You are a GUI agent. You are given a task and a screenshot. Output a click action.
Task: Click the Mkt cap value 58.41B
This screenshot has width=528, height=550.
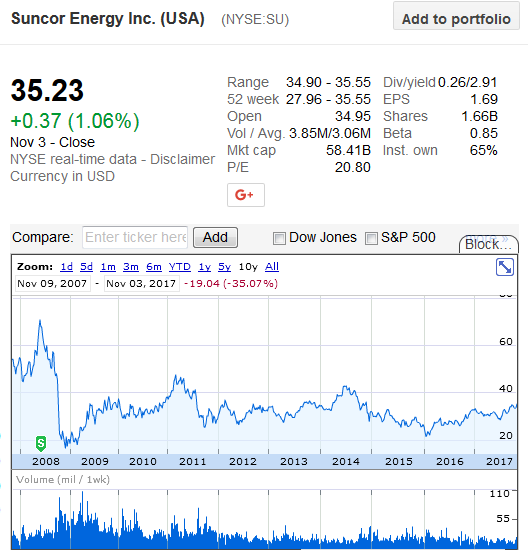[348, 150]
